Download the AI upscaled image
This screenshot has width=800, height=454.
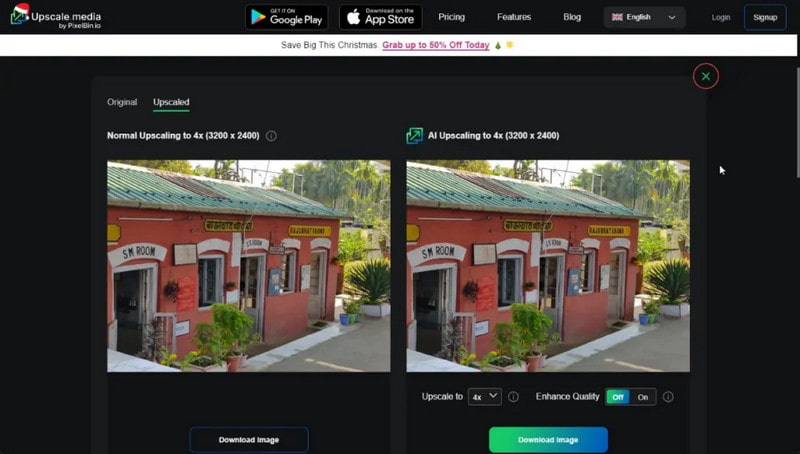(548, 440)
